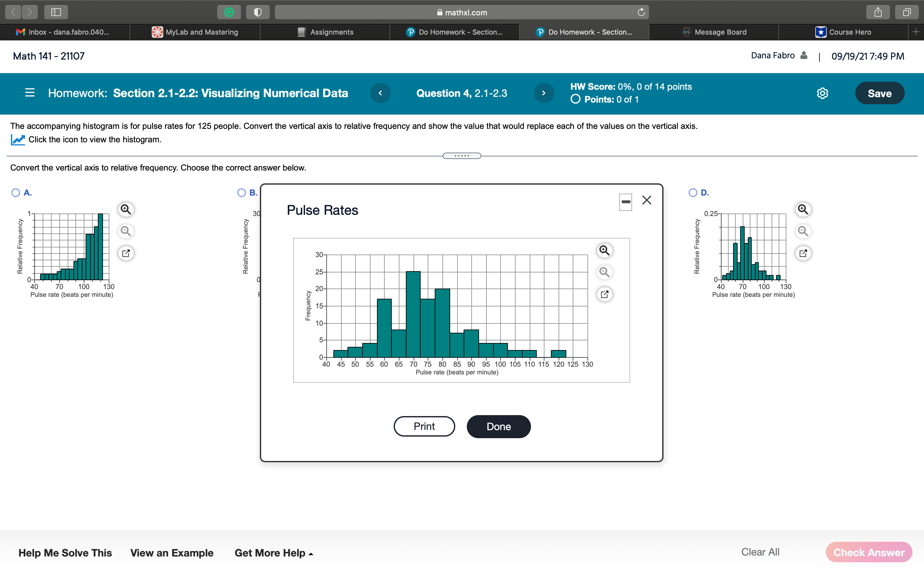Open option D graph in popup
This screenshot has width=924, height=577.
pyautogui.click(x=803, y=253)
